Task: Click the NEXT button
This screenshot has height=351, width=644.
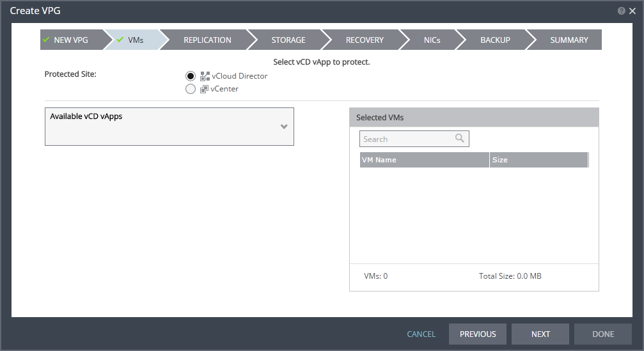Action: pyautogui.click(x=540, y=334)
